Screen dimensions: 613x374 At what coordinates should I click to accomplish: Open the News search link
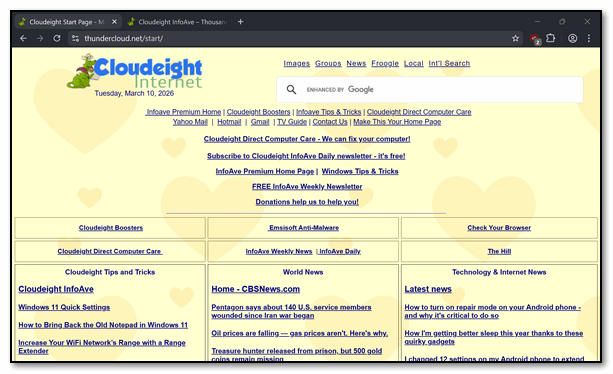tap(356, 63)
